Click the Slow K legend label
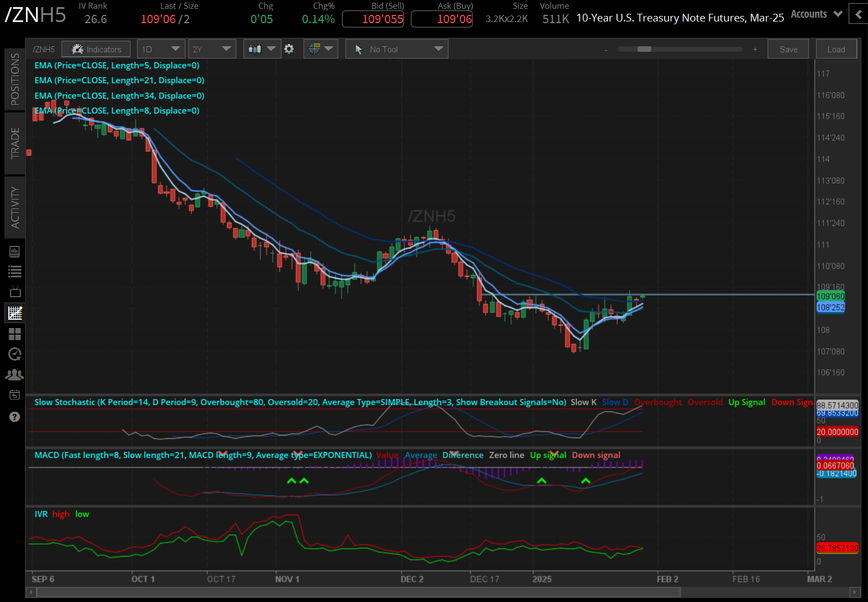This screenshot has width=868, height=602. pos(584,402)
